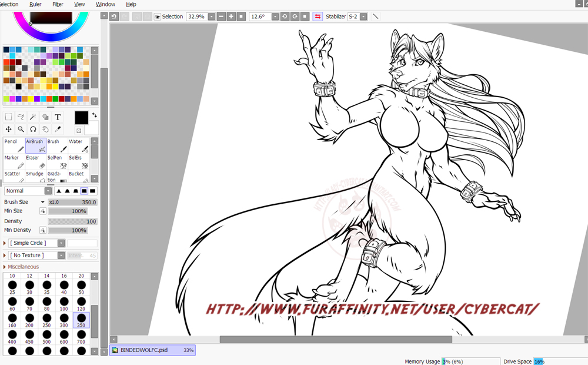
Task: Toggle the horizontal flip view button
Action: tap(318, 16)
